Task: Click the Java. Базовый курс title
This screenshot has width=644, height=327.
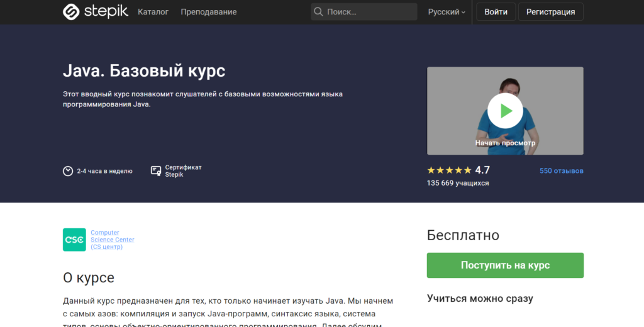Action: [144, 70]
